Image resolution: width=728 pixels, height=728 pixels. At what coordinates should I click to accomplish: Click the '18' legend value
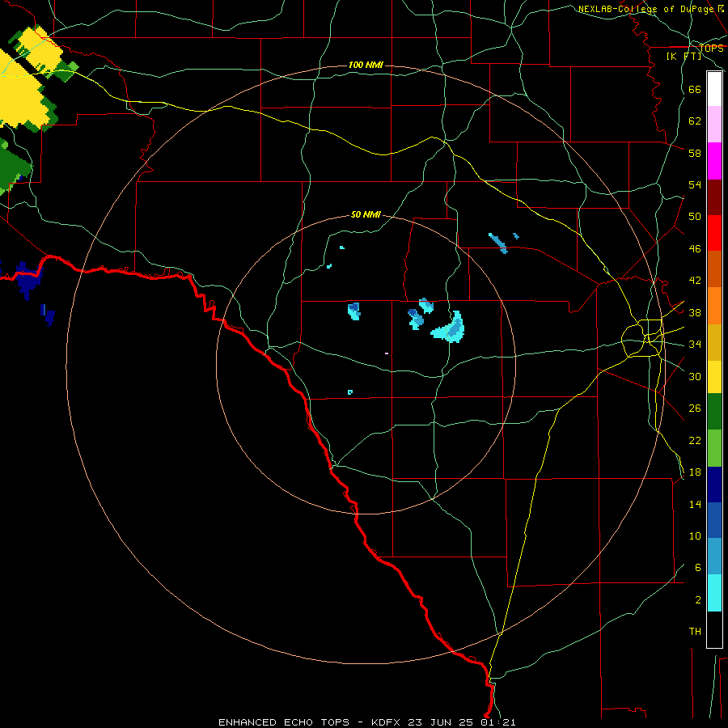(x=695, y=472)
